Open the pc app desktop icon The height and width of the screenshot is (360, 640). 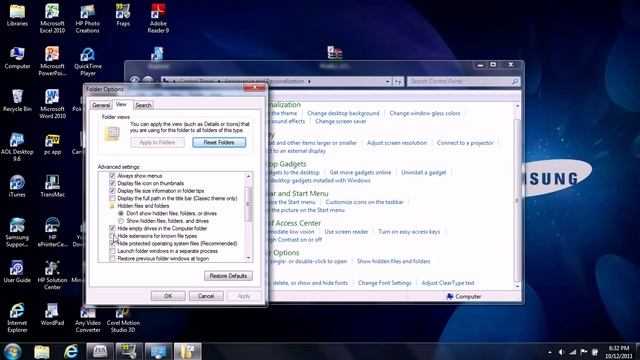pyautogui.click(x=52, y=144)
